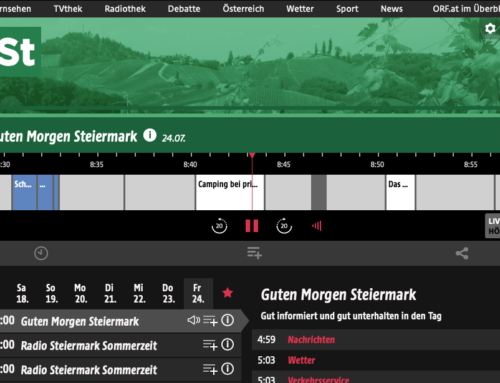Open ORF.at im Überblick link

click(466, 9)
